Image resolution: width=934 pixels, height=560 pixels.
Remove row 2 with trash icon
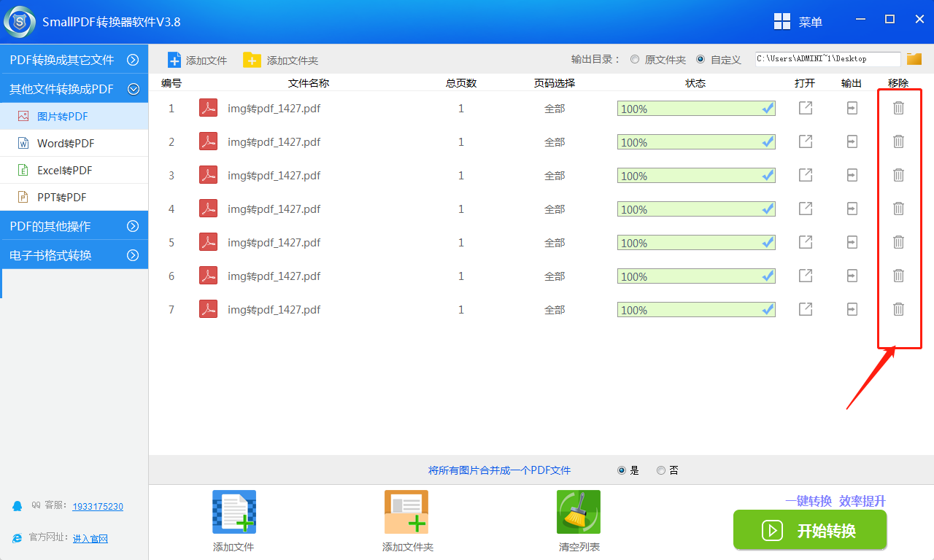click(899, 141)
